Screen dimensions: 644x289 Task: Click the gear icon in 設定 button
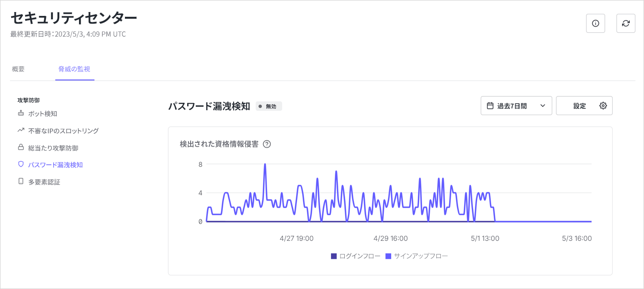(603, 106)
